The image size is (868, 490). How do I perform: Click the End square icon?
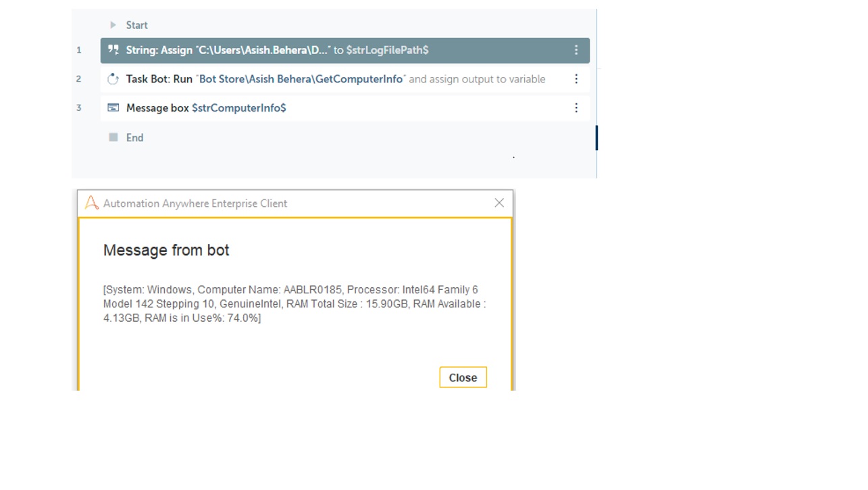tap(113, 137)
